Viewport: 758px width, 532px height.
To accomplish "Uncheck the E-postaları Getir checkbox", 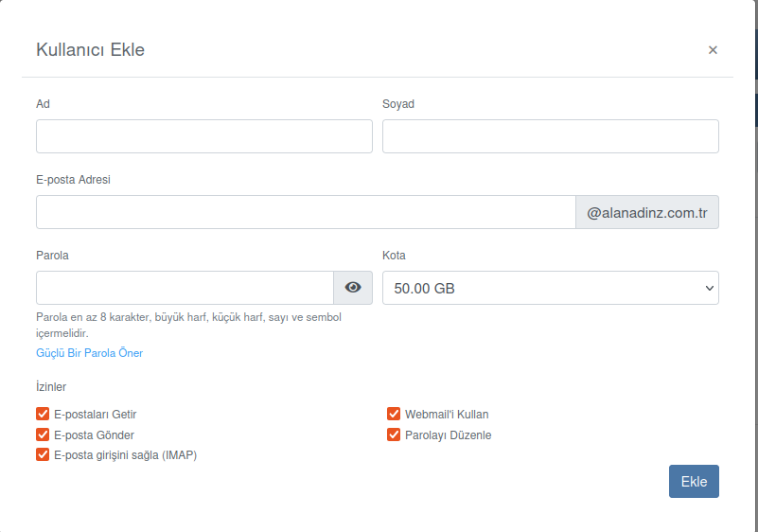I will tap(43, 414).
